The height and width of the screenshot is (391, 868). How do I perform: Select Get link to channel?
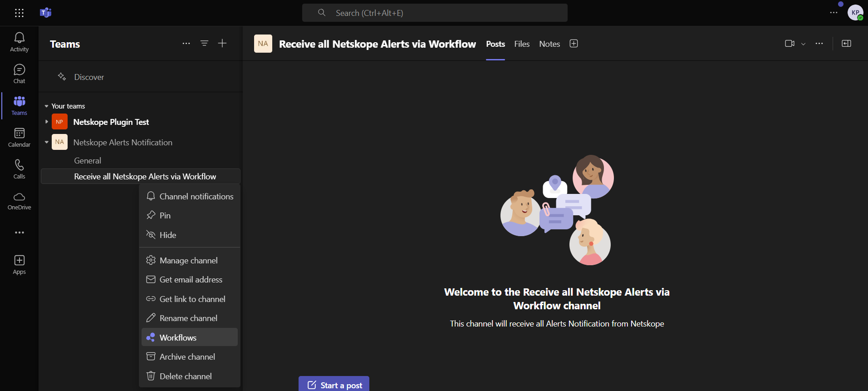pyautogui.click(x=190, y=299)
